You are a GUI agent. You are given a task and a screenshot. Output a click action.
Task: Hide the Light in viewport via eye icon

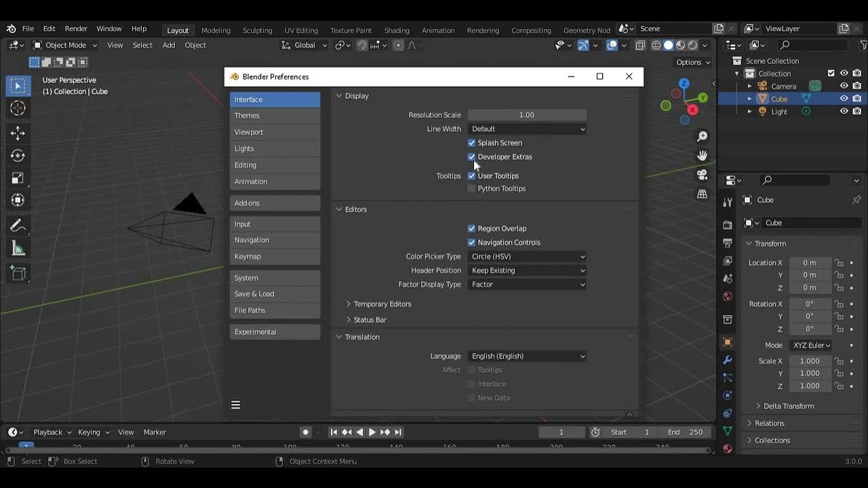[844, 111]
